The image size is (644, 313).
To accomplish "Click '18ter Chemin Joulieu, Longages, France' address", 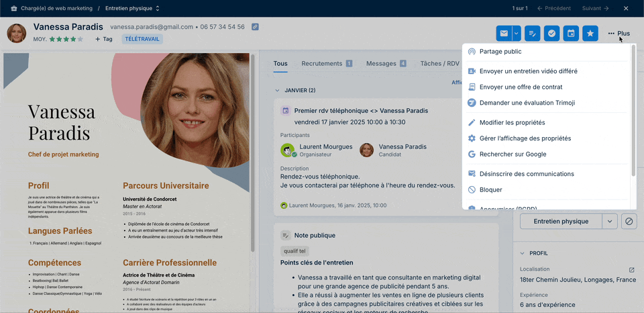I will (578, 279).
